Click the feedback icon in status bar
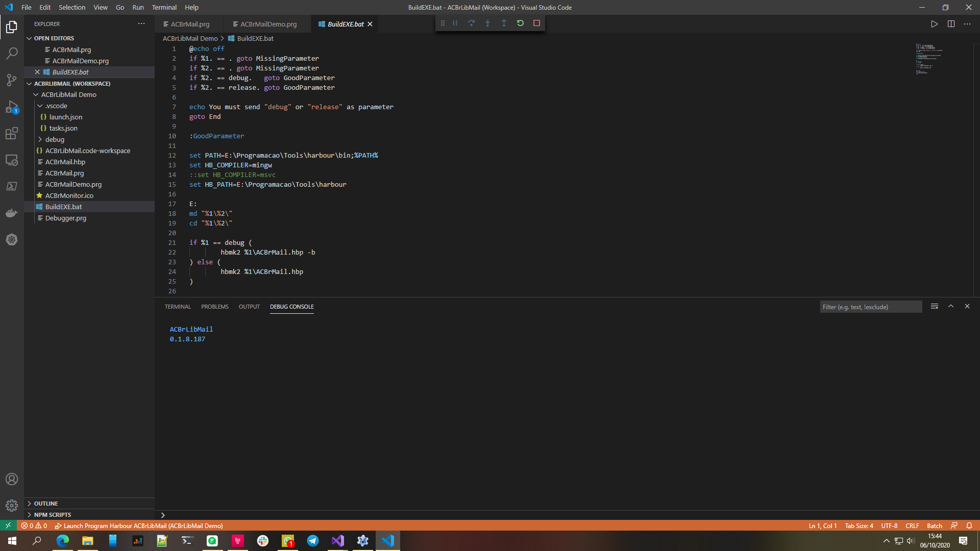980x551 pixels. pos(954,525)
